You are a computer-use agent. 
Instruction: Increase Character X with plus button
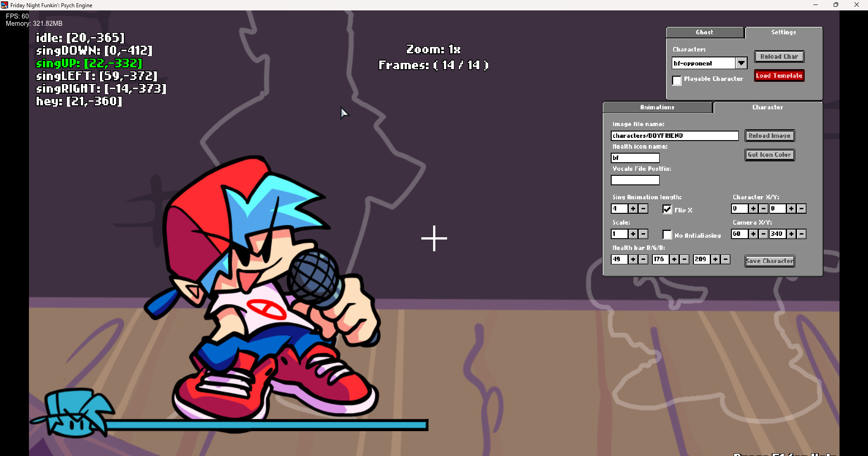(x=753, y=208)
